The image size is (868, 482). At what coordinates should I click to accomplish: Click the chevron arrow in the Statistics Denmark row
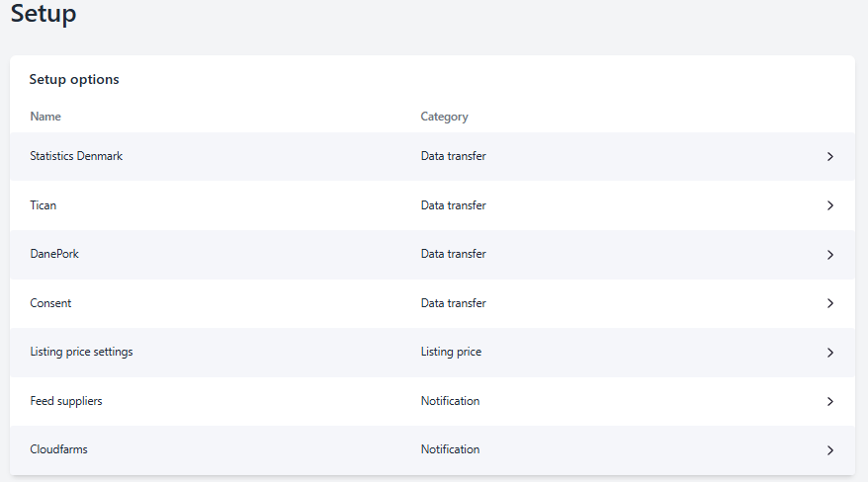tap(829, 156)
